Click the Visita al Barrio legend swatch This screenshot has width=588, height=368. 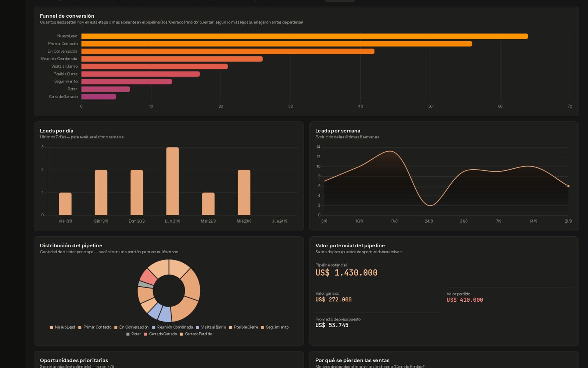click(x=197, y=327)
